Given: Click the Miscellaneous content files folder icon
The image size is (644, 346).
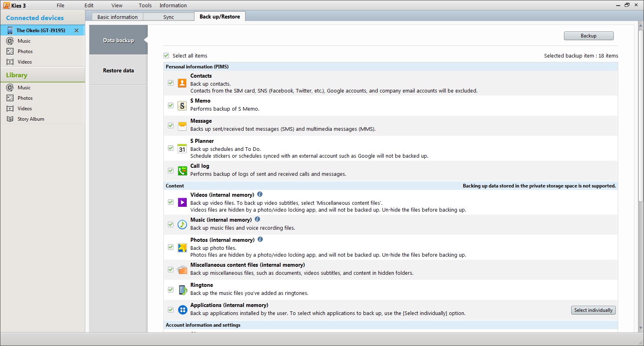Looking at the screenshot, I should [x=182, y=270].
